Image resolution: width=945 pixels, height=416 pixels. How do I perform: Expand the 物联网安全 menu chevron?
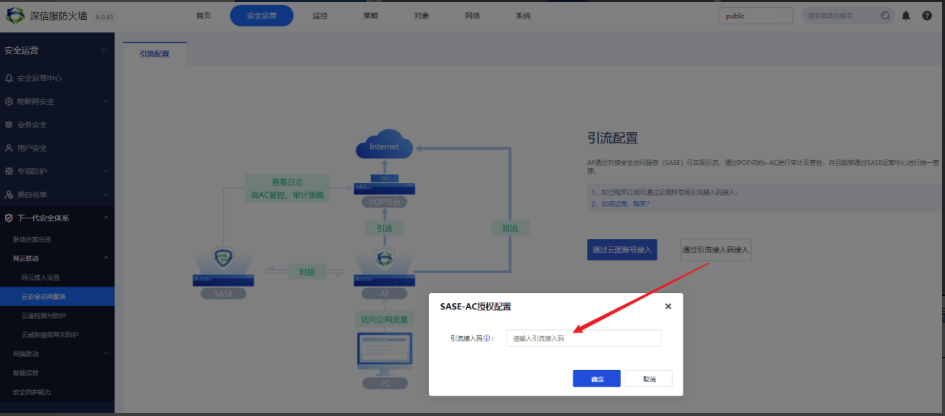coord(106,101)
